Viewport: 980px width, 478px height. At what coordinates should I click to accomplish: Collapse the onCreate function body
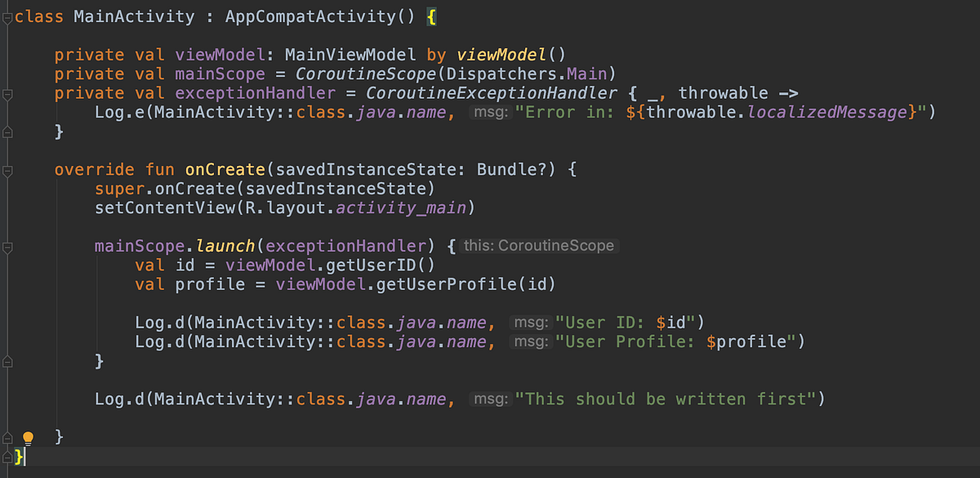tap(7, 169)
